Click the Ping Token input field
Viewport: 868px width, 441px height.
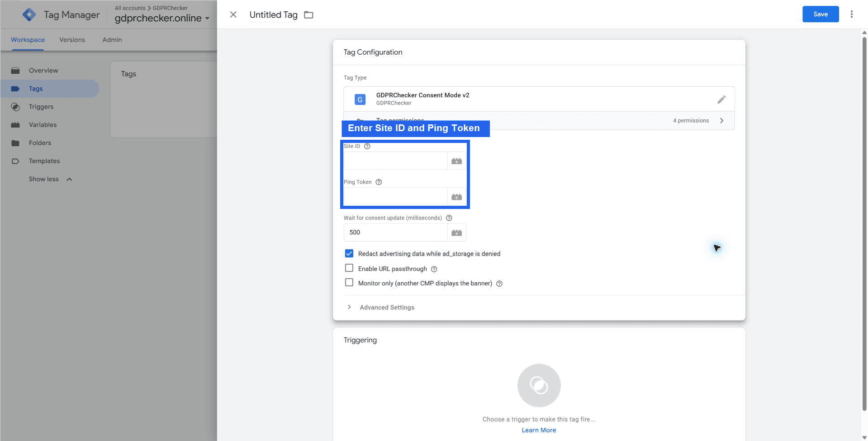pos(396,197)
